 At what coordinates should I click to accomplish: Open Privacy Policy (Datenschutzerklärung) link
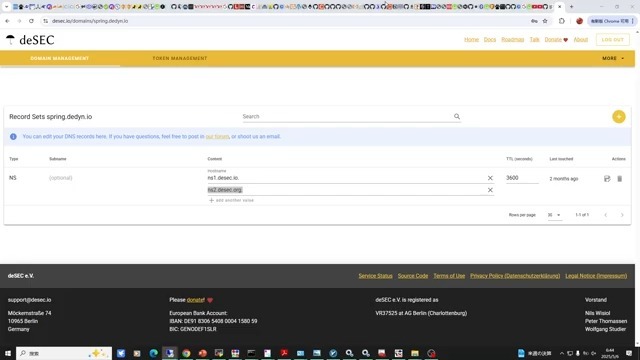515,276
